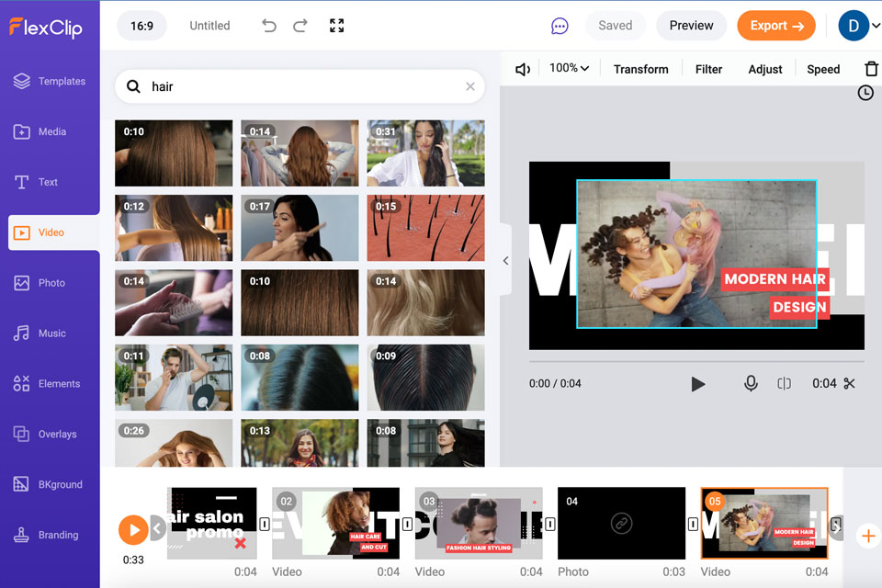Viewport: 882px width, 588px height.
Task: Select timeline scene 04 Photo
Action: [x=622, y=524]
